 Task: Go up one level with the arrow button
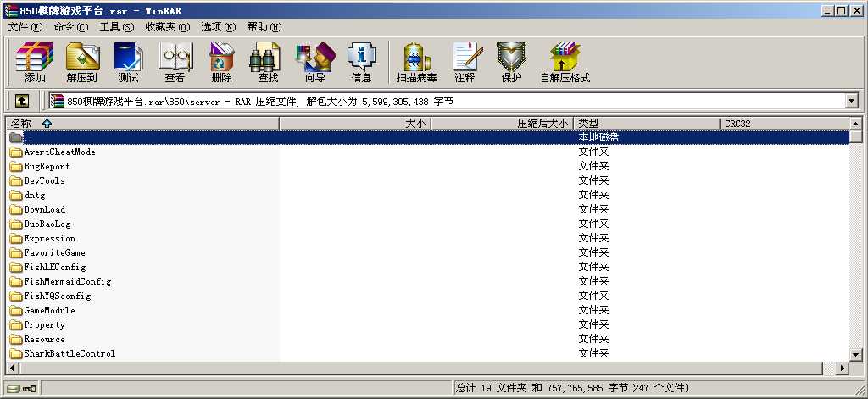click(21, 101)
